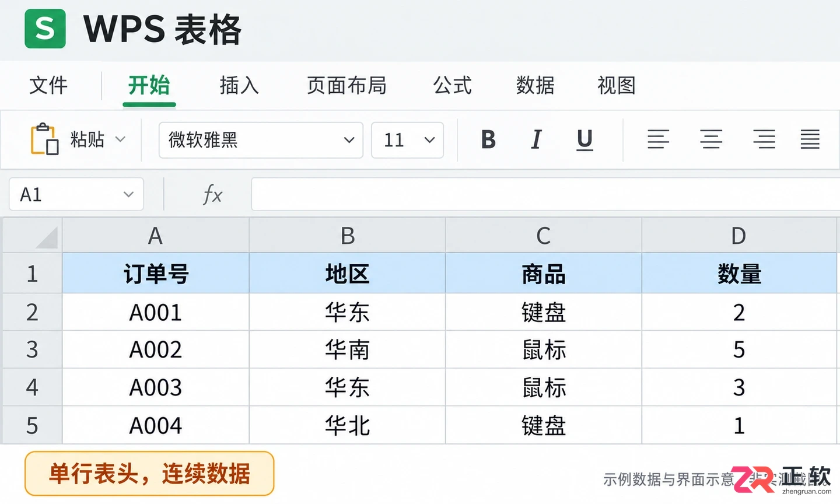Click the 数量 header cell

click(x=739, y=274)
